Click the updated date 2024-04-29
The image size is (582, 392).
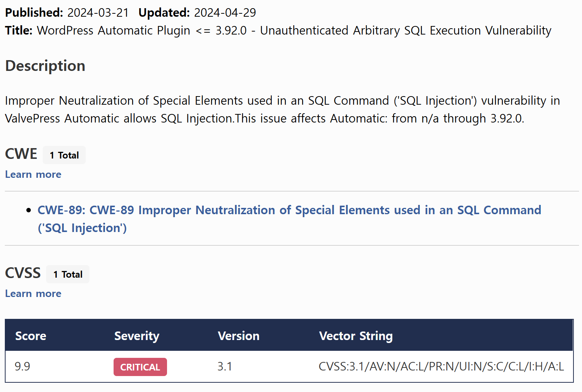click(x=225, y=13)
